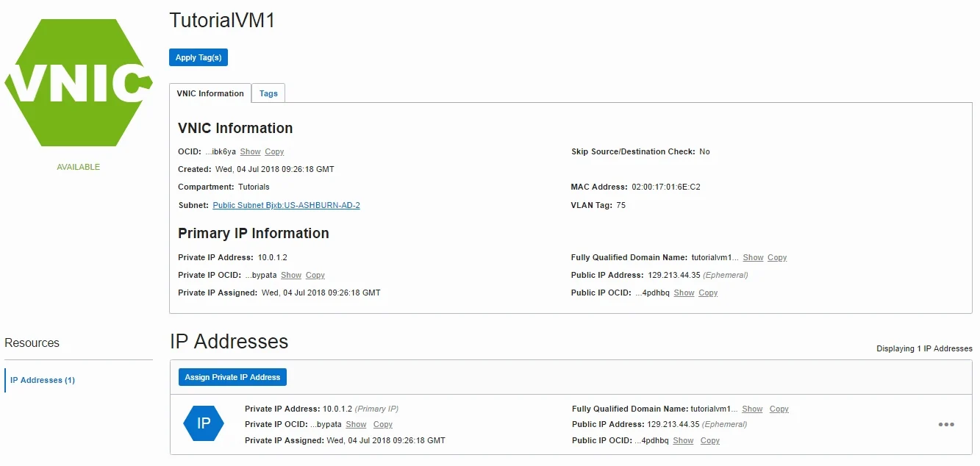Click the green VNIC hexagon icon
This screenshot has width=980, height=466.
[78, 82]
